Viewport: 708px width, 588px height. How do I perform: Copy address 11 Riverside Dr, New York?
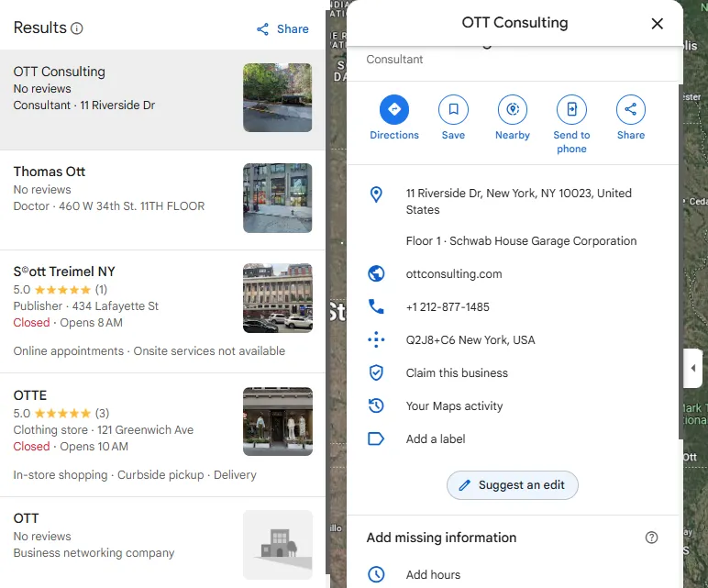518,202
